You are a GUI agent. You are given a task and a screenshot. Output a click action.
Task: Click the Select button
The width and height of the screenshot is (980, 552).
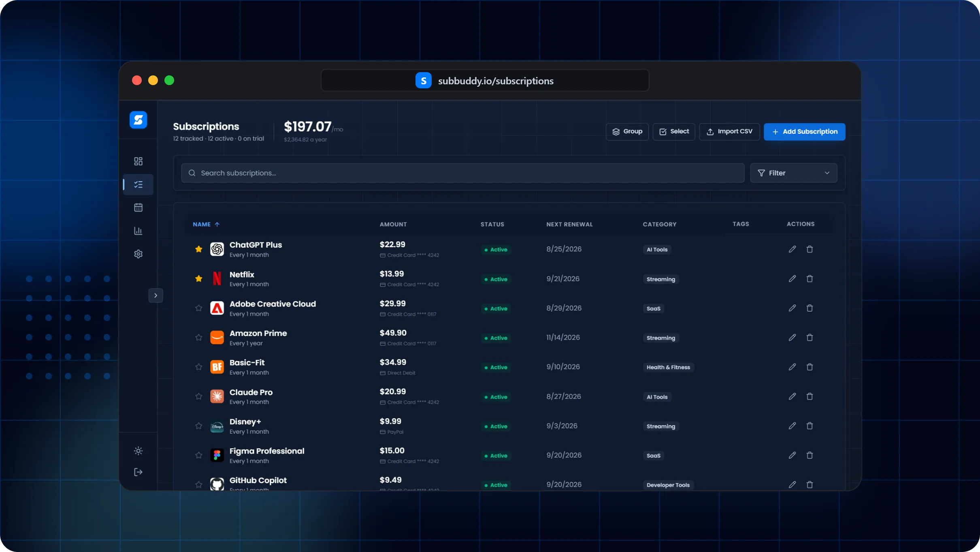point(674,132)
